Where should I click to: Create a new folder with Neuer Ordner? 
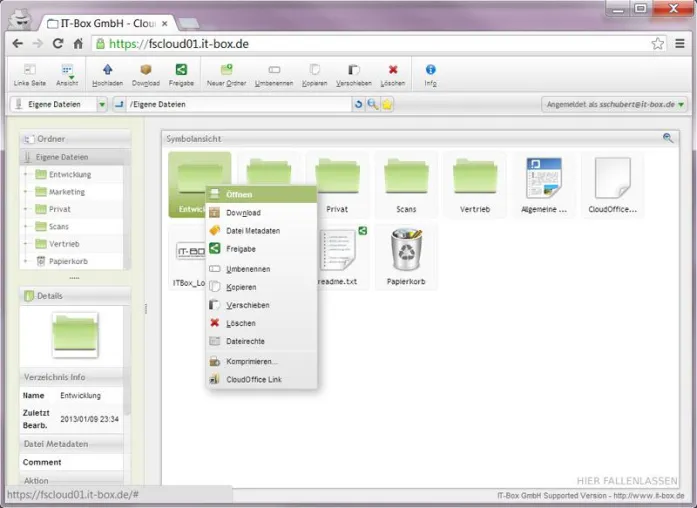click(226, 75)
